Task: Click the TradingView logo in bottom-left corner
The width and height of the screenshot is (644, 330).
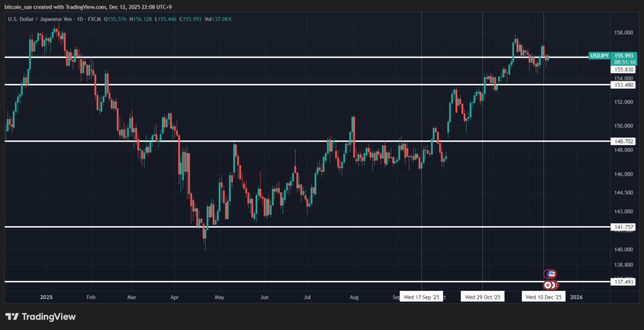Action: [x=40, y=316]
